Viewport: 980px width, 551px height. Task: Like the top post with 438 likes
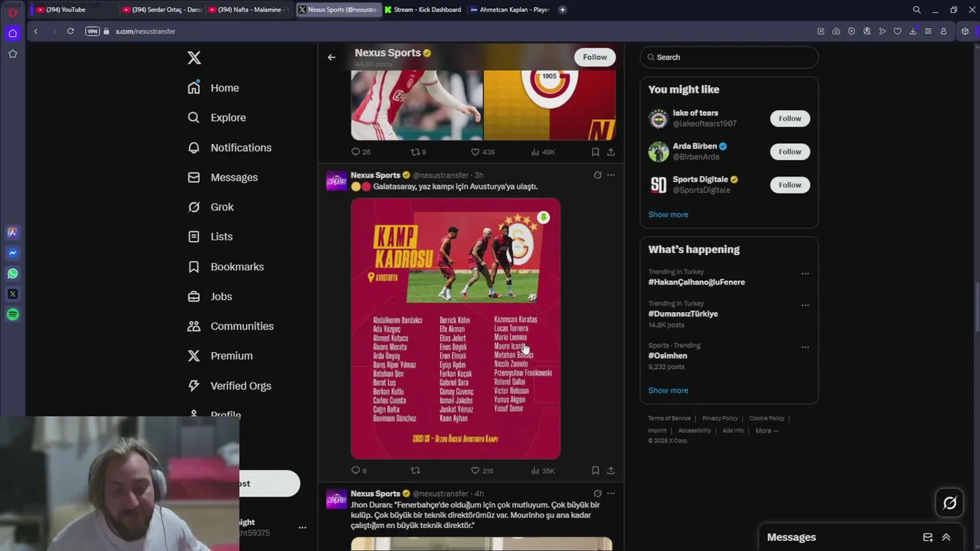pos(482,152)
